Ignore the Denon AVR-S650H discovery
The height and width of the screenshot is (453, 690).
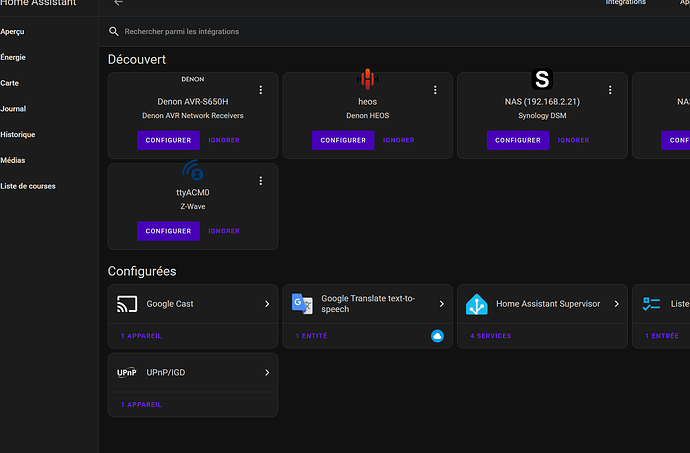pos(224,140)
